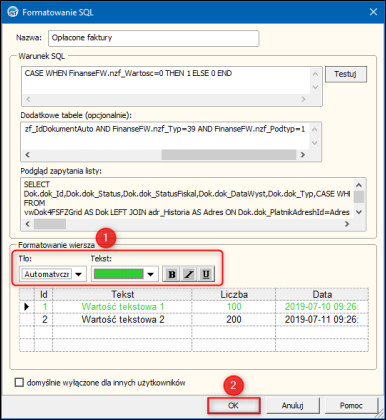Image resolution: width=386 pixels, height=420 pixels.
Task: Select the cell Wartość tekstowa 2
Action: [x=122, y=319]
